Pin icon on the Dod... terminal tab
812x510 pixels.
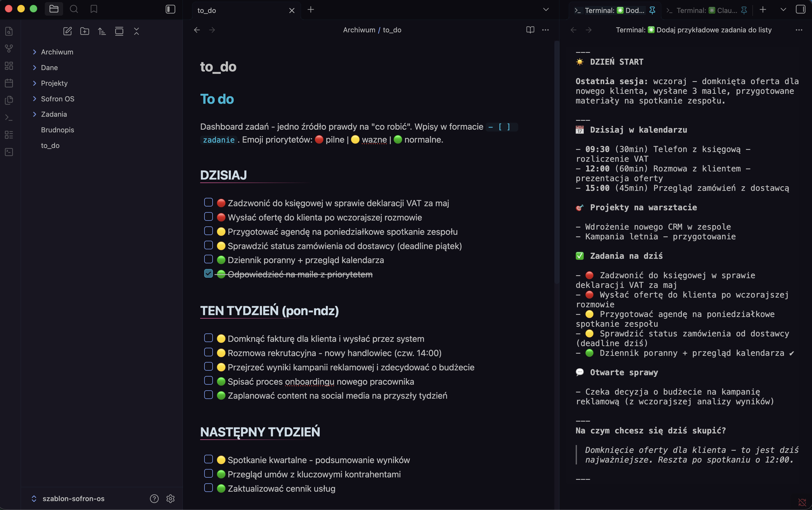652,11
